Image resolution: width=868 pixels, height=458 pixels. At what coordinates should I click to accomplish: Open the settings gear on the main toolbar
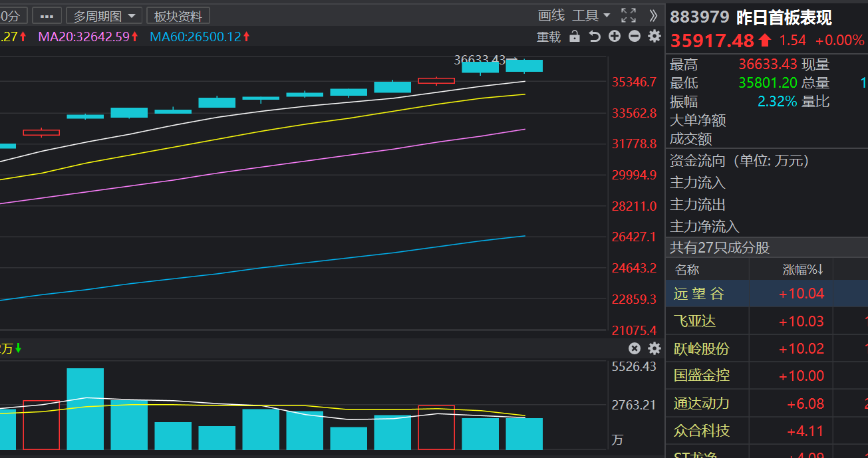(654, 37)
